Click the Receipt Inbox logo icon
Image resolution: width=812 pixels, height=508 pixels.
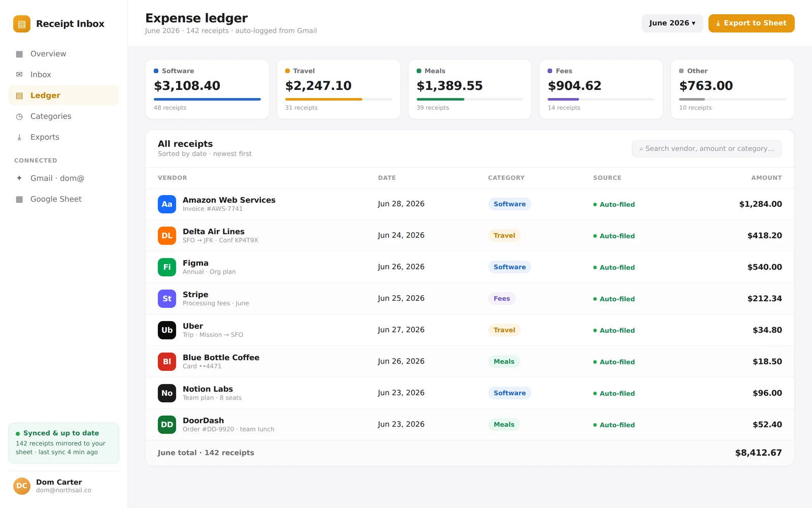pos(22,24)
